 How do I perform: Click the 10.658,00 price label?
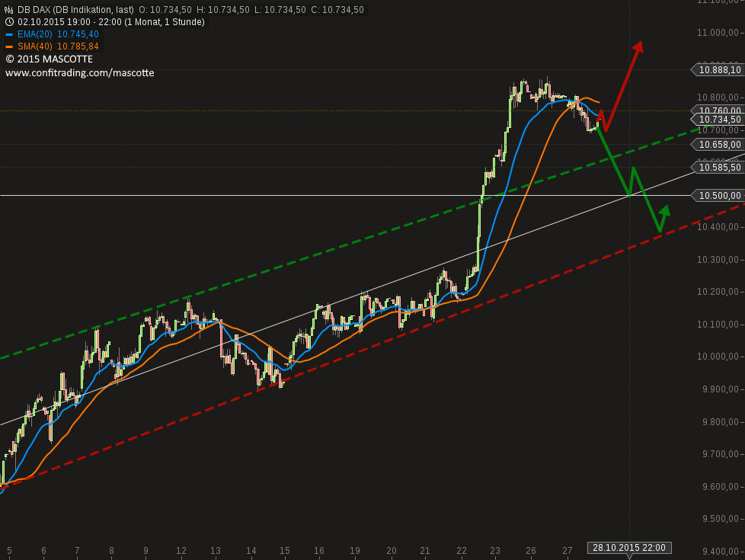[x=718, y=145]
